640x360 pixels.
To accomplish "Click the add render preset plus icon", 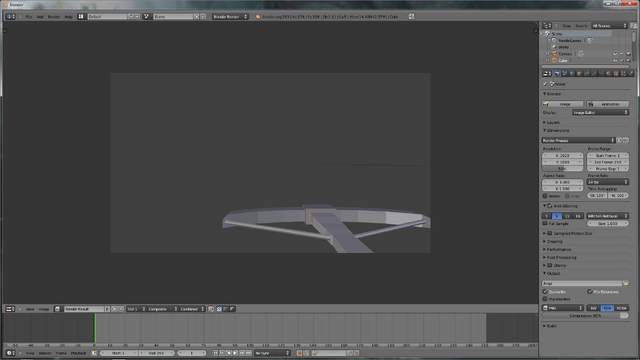I will click(x=619, y=140).
